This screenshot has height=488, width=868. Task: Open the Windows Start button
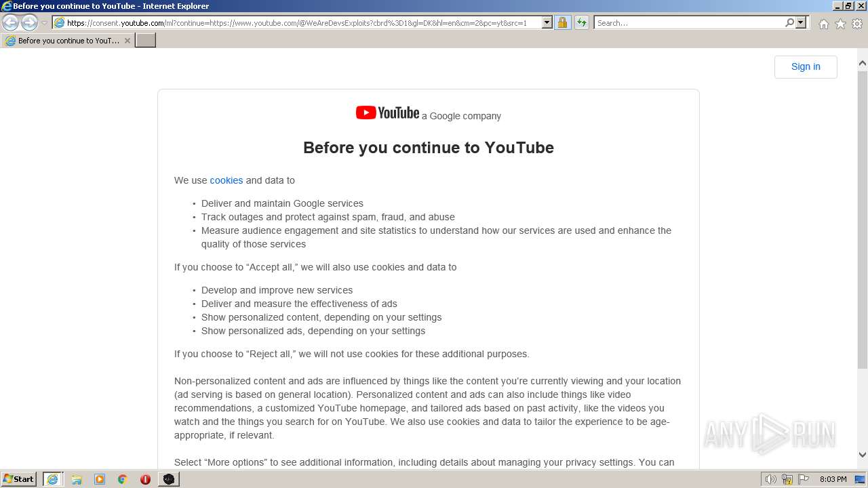click(18, 479)
